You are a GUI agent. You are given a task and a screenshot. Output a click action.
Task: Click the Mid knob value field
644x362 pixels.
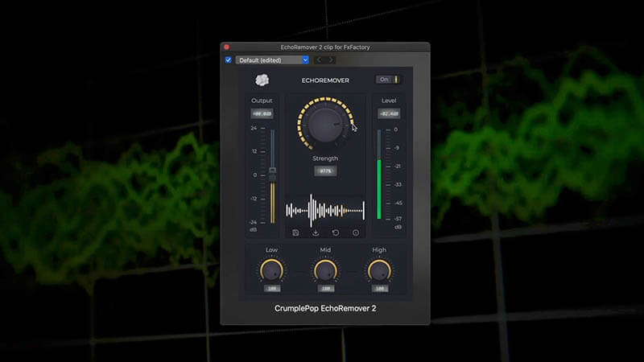[326, 289]
